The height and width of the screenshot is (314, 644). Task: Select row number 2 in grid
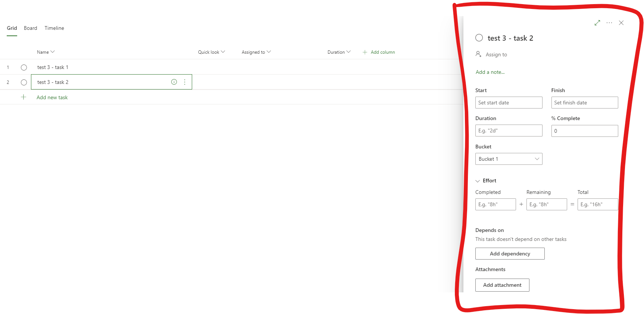point(8,82)
